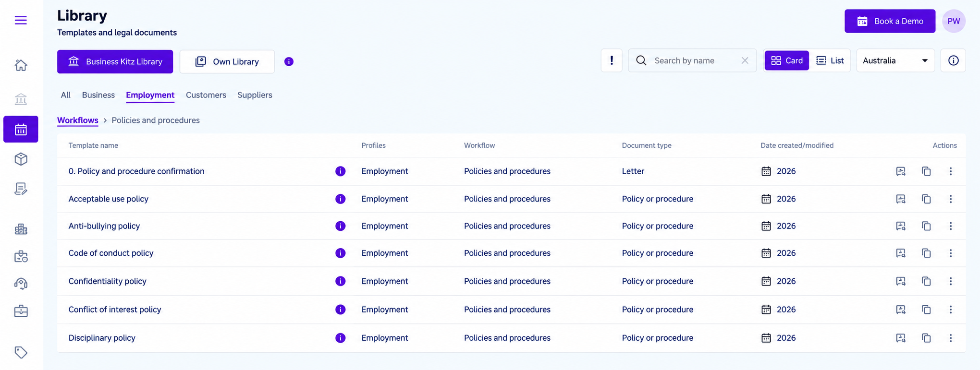The height and width of the screenshot is (370, 980).
Task: Switch to List view
Action: pos(830,60)
